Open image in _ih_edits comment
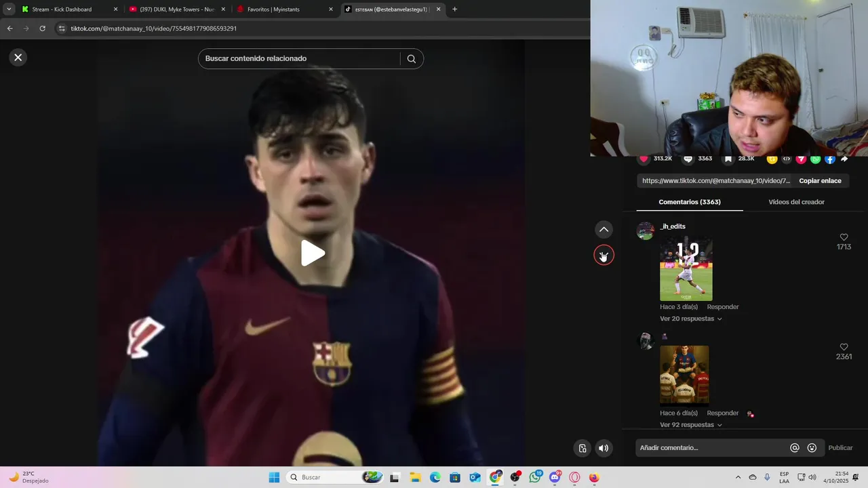This screenshot has height=488, width=868. 686,268
